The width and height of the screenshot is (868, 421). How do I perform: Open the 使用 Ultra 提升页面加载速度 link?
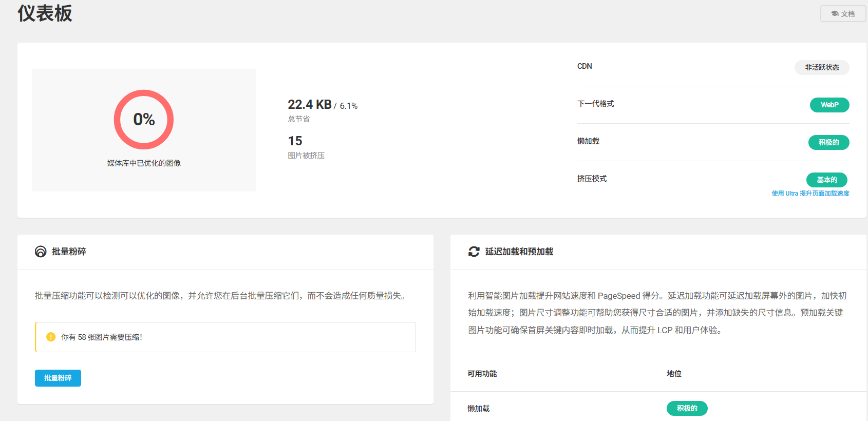pos(810,194)
